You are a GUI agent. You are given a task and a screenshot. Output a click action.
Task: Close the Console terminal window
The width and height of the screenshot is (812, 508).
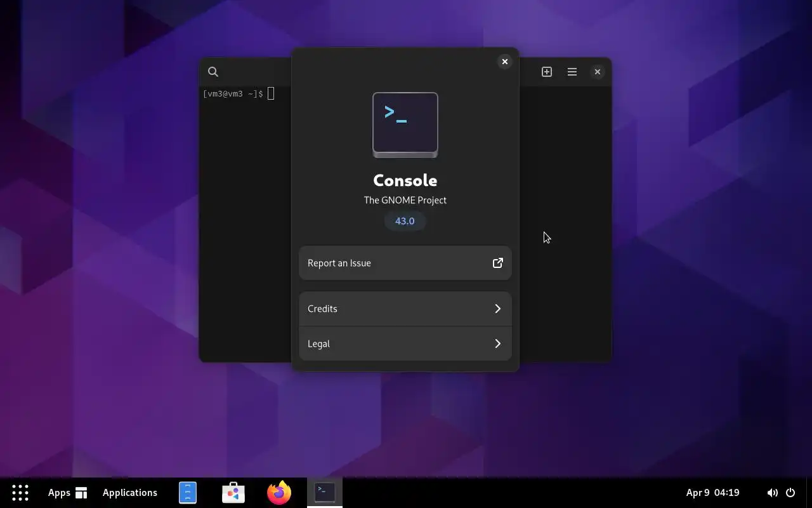597,72
